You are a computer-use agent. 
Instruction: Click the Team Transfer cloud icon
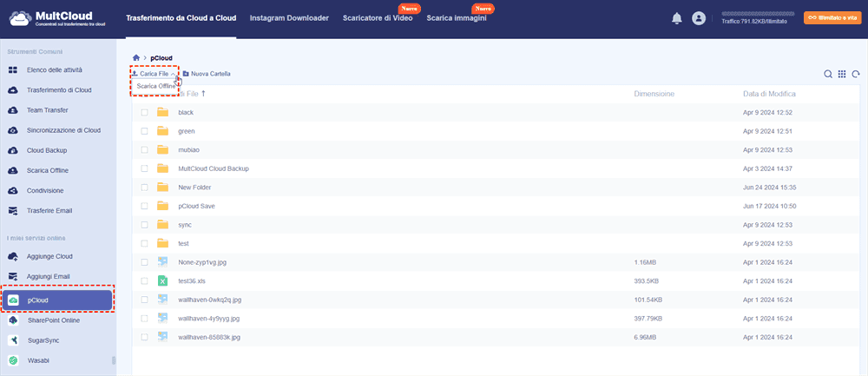click(13, 110)
